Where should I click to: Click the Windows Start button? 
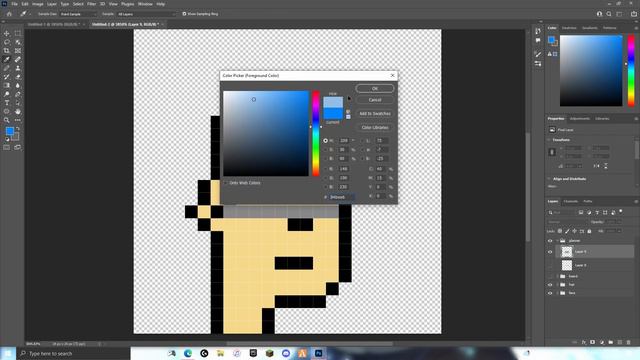point(8,353)
